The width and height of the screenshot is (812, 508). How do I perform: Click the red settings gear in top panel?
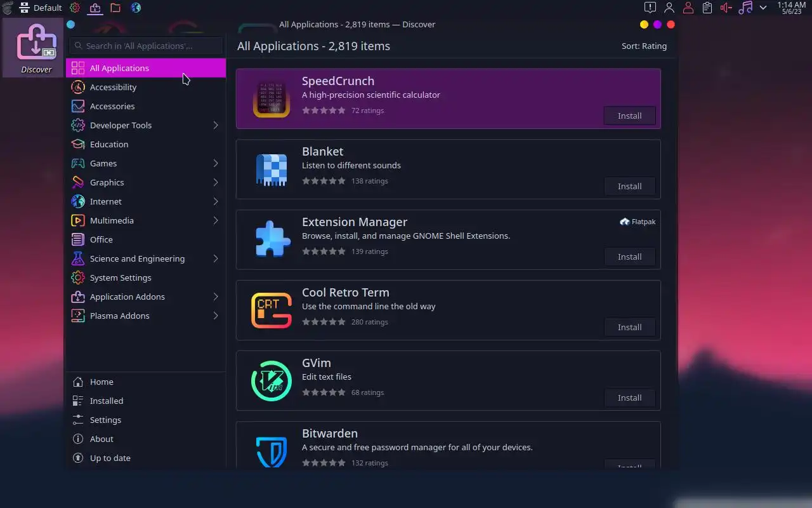(x=75, y=8)
